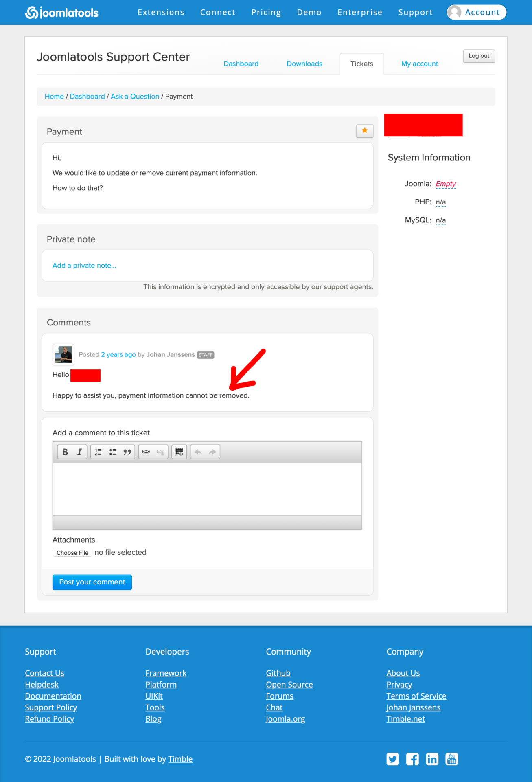This screenshot has width=532, height=782.
Task: Open Helpdesk footer link
Action: pyautogui.click(x=42, y=685)
